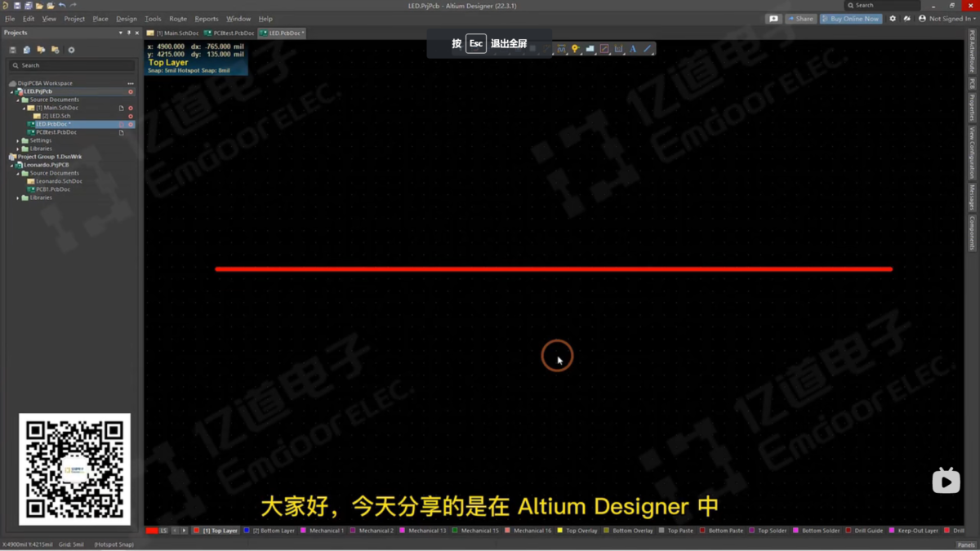This screenshot has width=980, height=551.
Task: Open the Panels button in status bar
Action: 966,544
